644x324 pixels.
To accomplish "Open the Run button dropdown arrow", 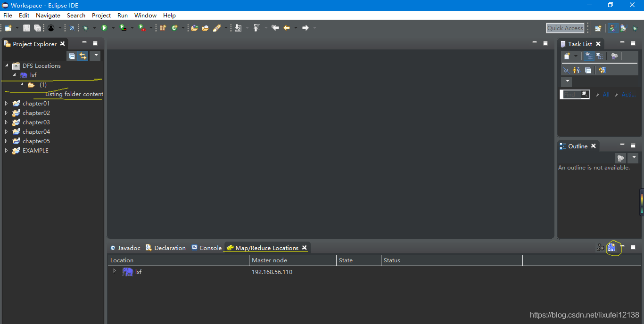I will [113, 28].
